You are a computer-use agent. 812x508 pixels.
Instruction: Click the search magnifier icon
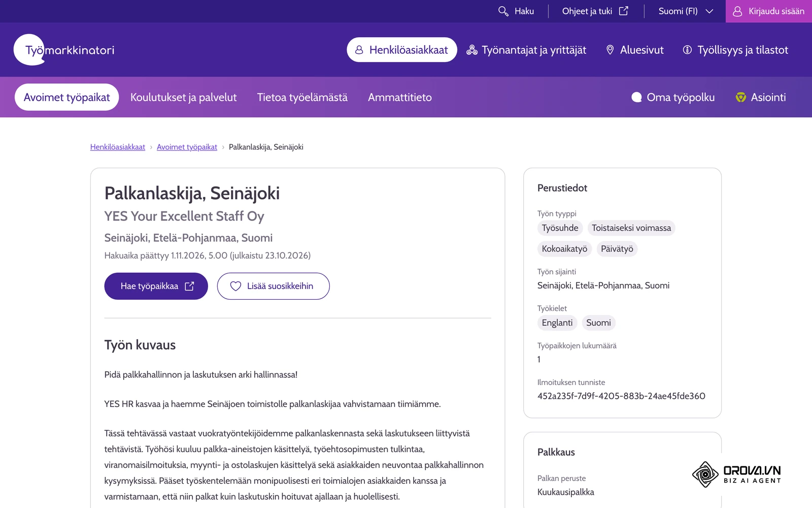coord(503,11)
